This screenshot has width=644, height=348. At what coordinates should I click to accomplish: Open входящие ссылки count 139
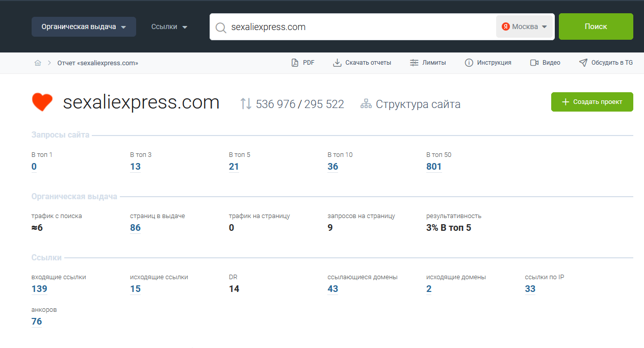39,289
